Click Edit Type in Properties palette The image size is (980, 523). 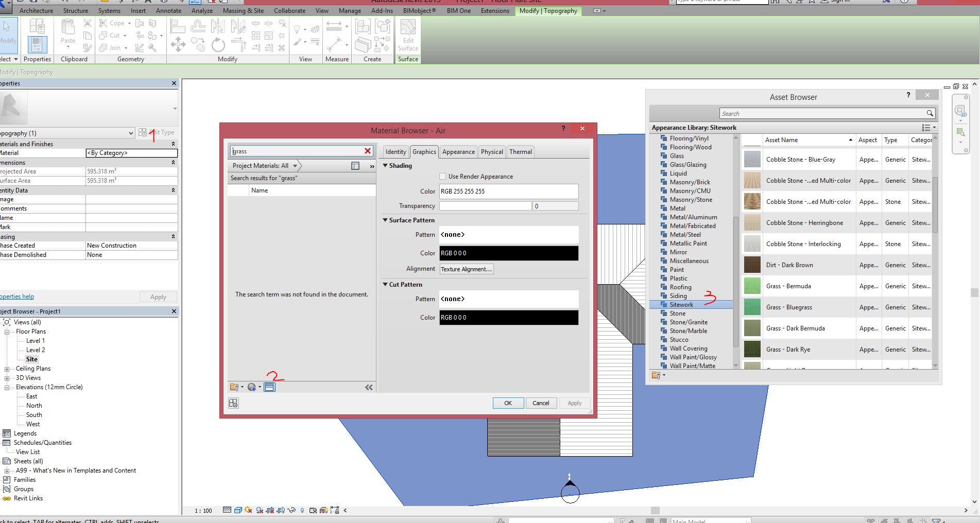coord(157,133)
